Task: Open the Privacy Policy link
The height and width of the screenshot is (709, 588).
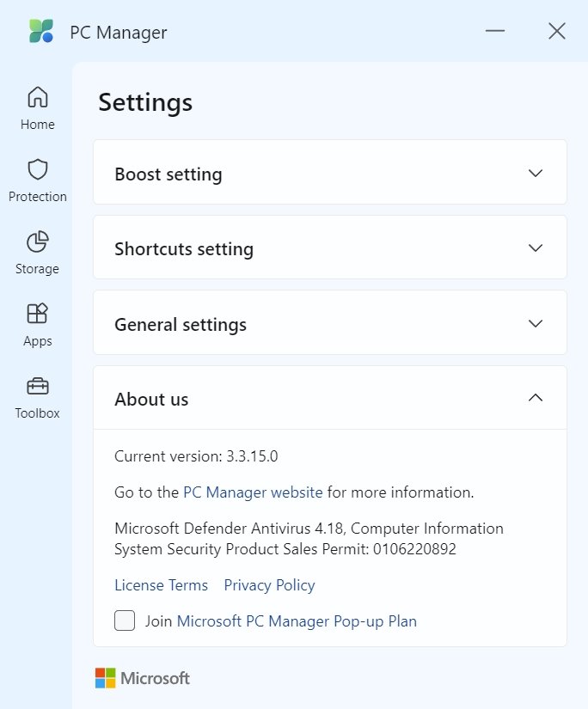Action: click(x=270, y=585)
